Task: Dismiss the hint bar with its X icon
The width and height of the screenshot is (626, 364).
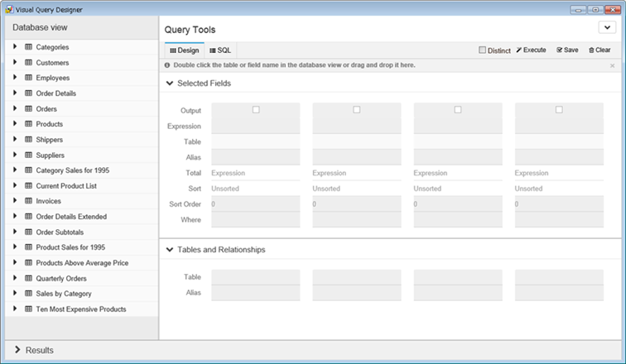Action: click(613, 66)
